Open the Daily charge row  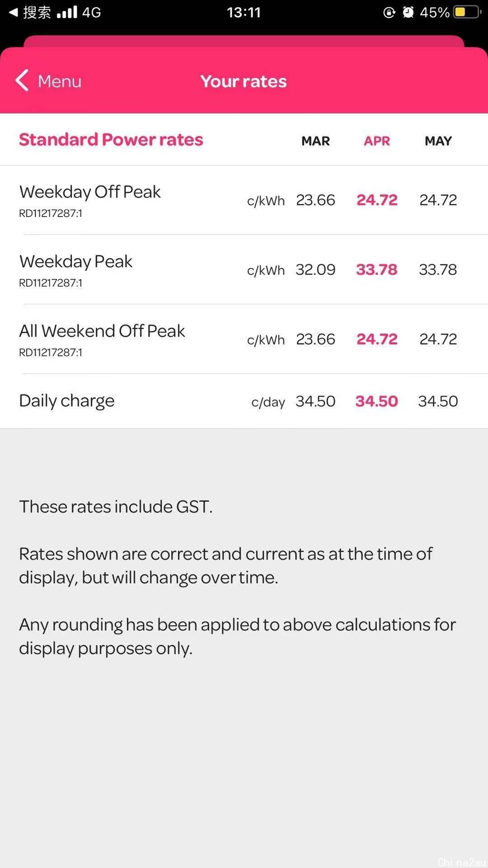[x=244, y=401]
